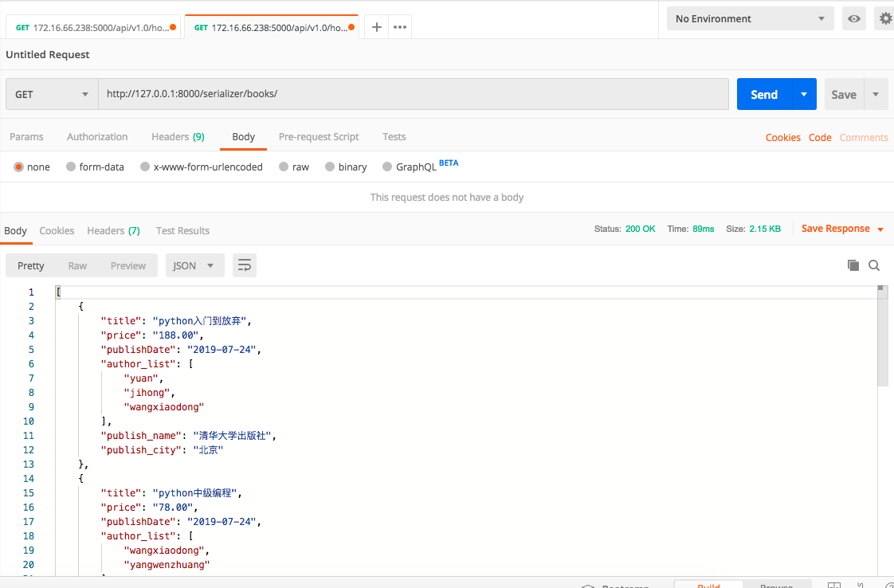The width and height of the screenshot is (894, 588).
Task: Select the raw body type
Action: pos(294,167)
